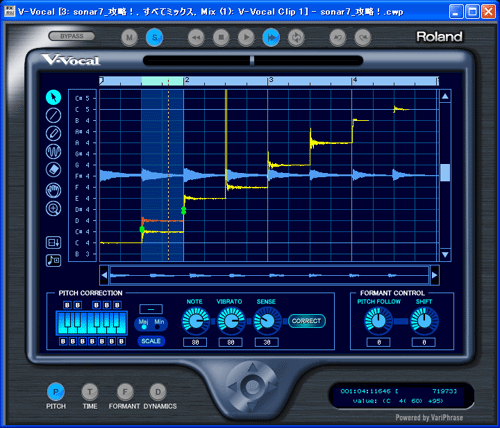The width and height of the screenshot is (500, 428).
Task: Toggle the last bypass button above the keyboard
Action: point(117,305)
